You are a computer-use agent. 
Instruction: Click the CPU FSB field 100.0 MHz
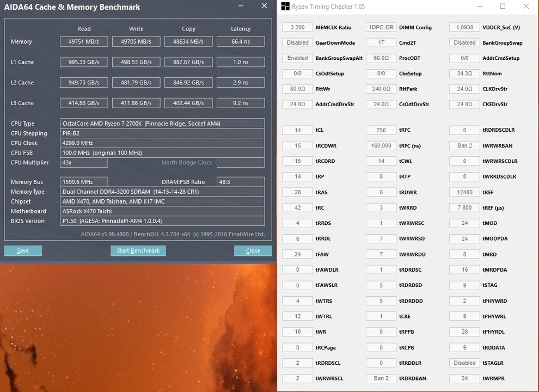click(162, 152)
